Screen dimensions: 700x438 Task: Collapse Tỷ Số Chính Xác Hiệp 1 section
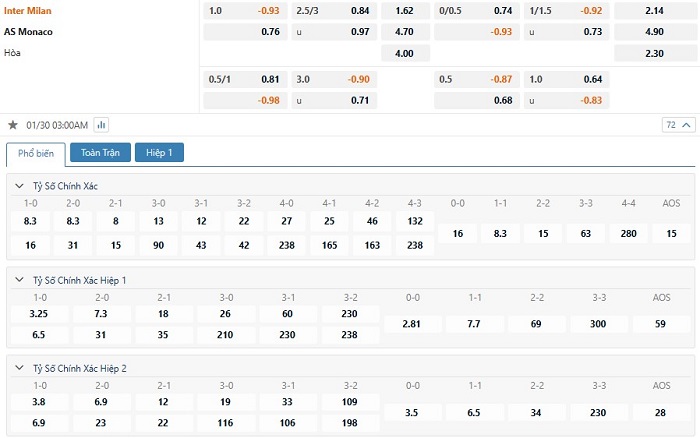(19, 280)
